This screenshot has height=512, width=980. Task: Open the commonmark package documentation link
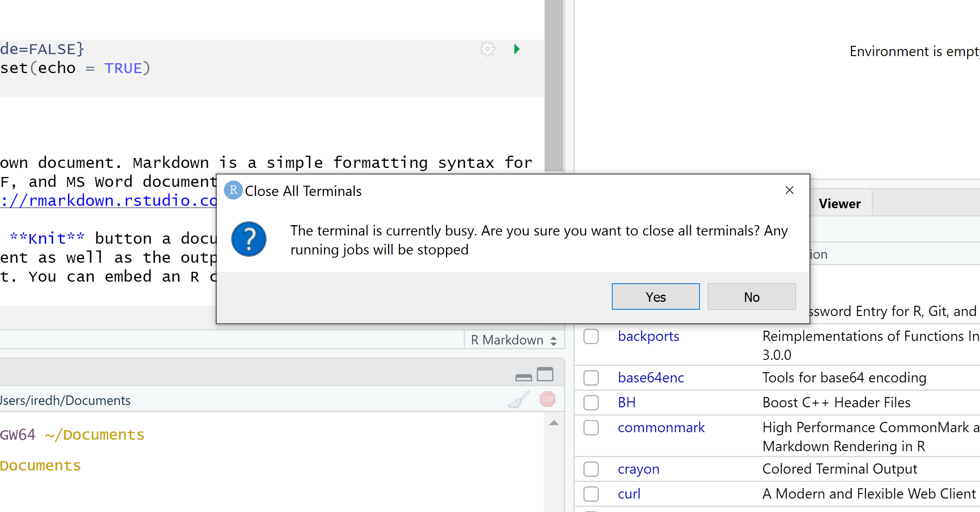661,427
